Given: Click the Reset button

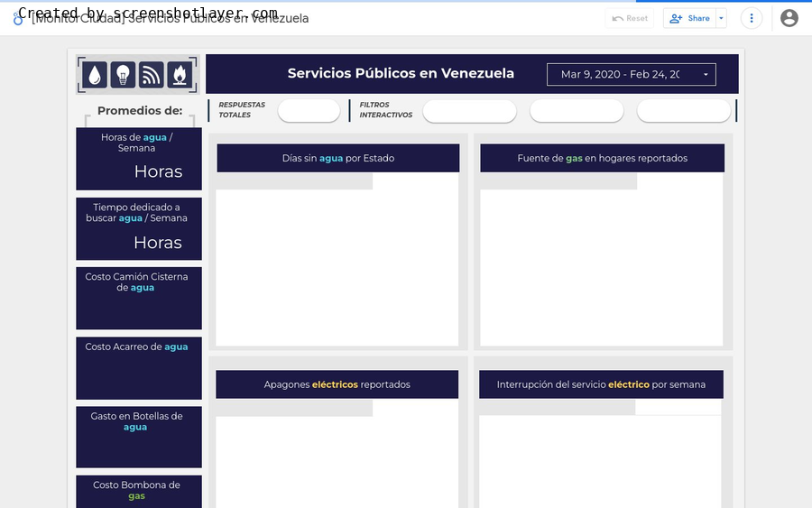Looking at the screenshot, I should tap(630, 18).
